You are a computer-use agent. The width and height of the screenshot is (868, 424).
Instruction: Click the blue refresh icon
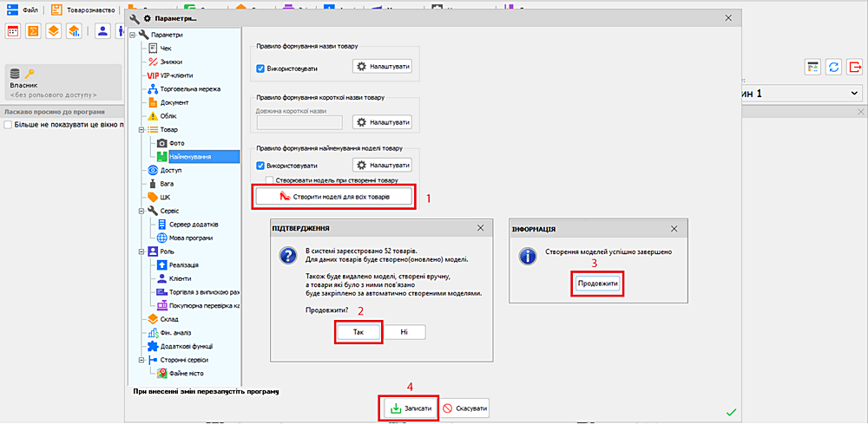point(833,67)
